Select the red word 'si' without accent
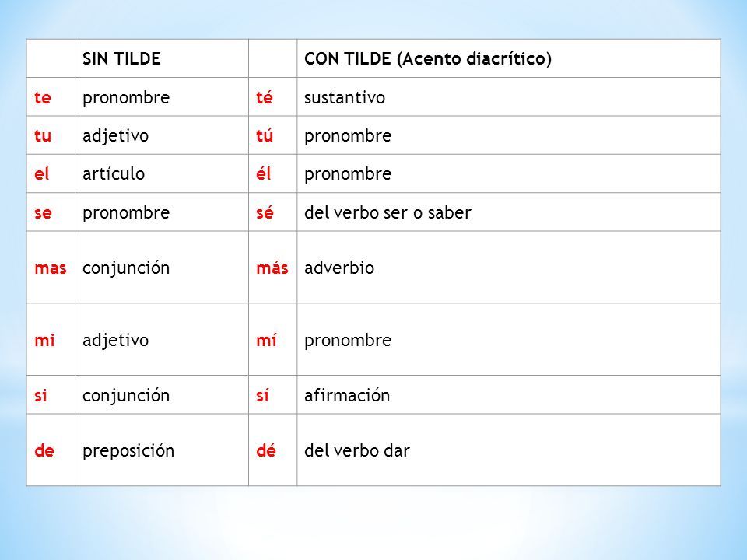 [x=40, y=395]
